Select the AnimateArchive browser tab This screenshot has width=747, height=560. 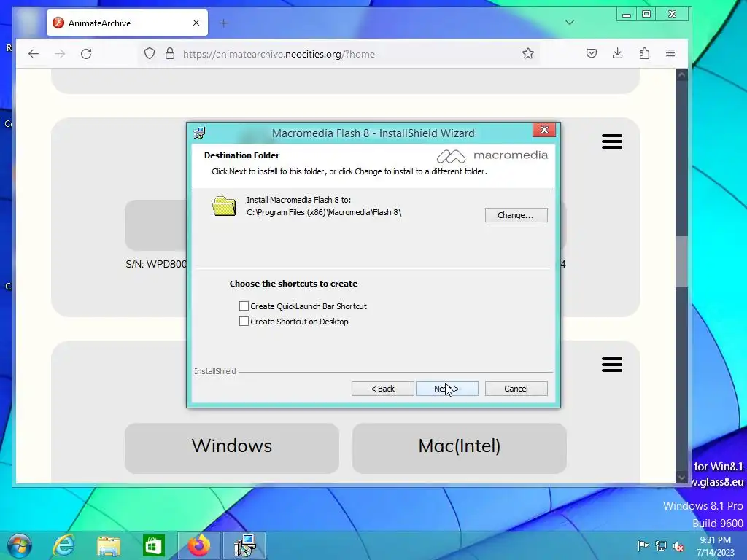click(127, 23)
